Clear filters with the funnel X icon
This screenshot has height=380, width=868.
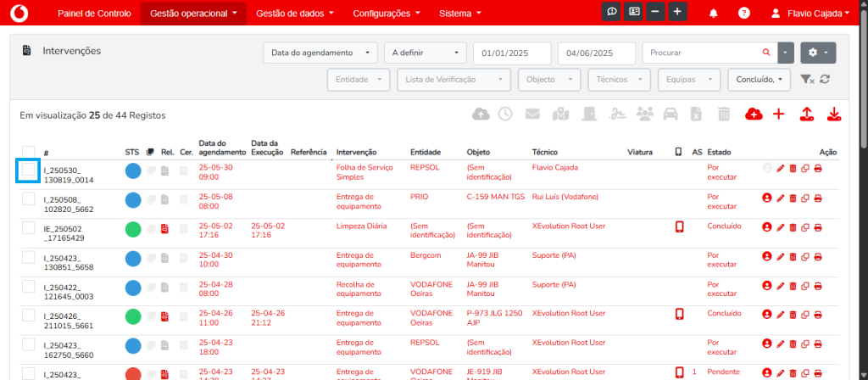[x=808, y=80]
